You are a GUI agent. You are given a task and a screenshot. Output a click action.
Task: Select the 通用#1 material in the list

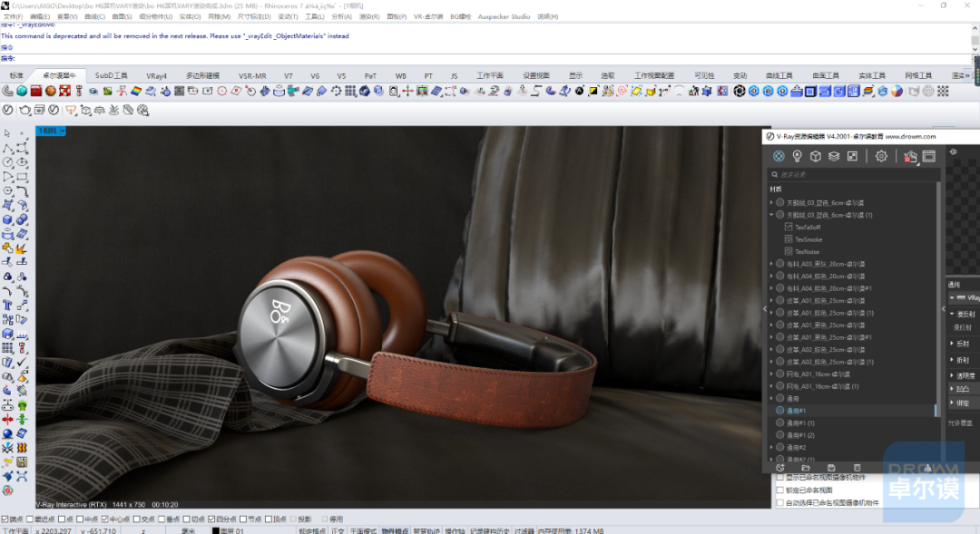[x=854, y=411]
